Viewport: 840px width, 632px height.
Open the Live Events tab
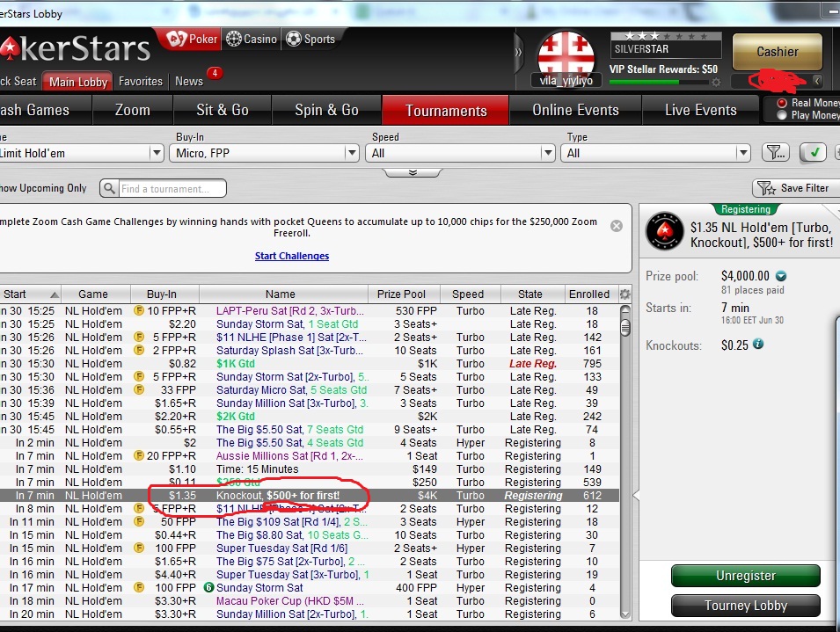(701, 110)
